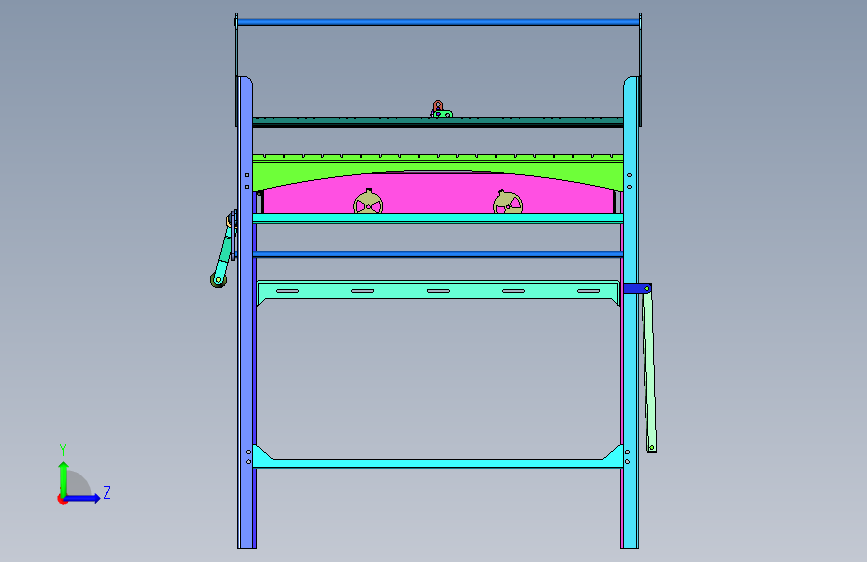The width and height of the screenshot is (867, 562).
Task: Select the slotted teal crossbar
Action: [x=438, y=291]
